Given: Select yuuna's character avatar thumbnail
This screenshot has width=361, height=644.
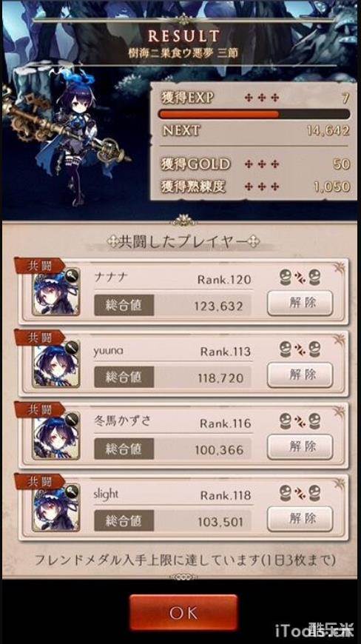Looking at the screenshot, I should pyautogui.click(x=56, y=364).
